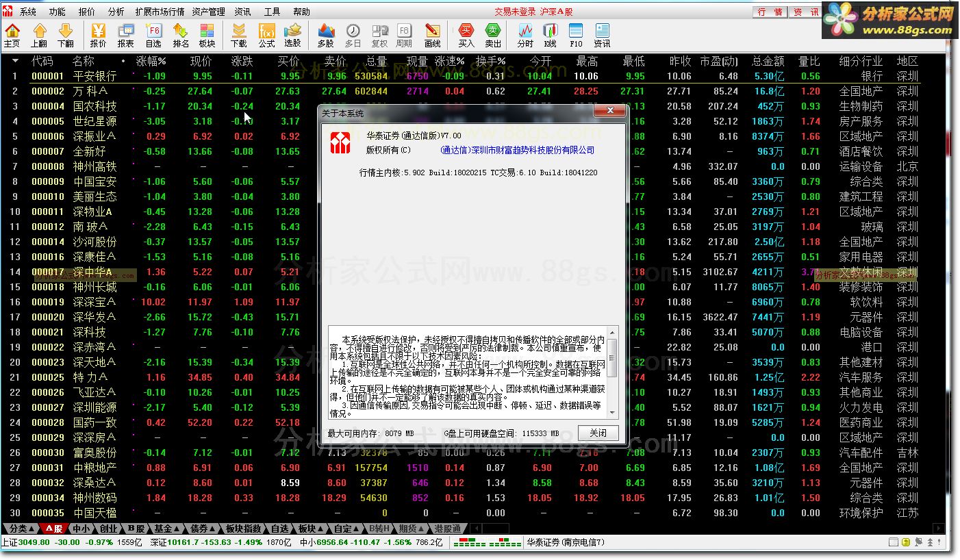Open the K线 candlestick chart icon
The height and width of the screenshot is (560, 960).
(550, 36)
